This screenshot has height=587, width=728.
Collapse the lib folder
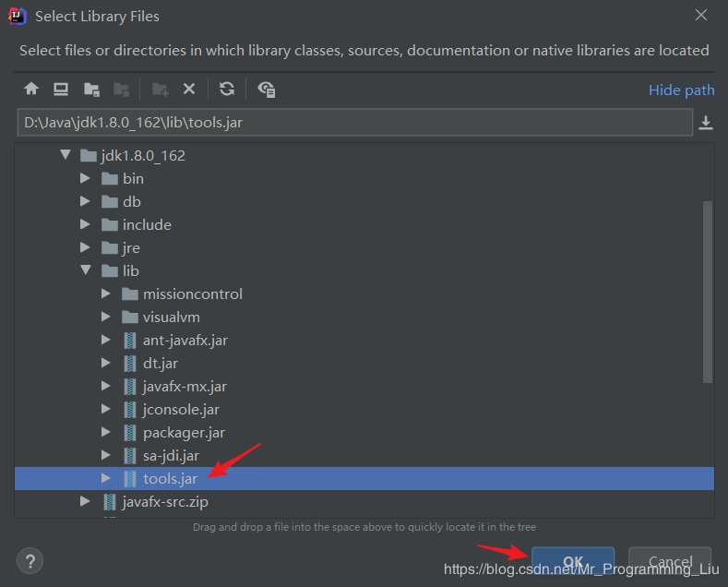click(86, 270)
